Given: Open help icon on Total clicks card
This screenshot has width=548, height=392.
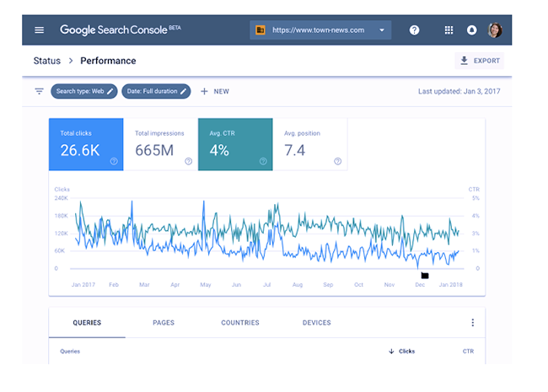Looking at the screenshot, I should coord(114,161).
